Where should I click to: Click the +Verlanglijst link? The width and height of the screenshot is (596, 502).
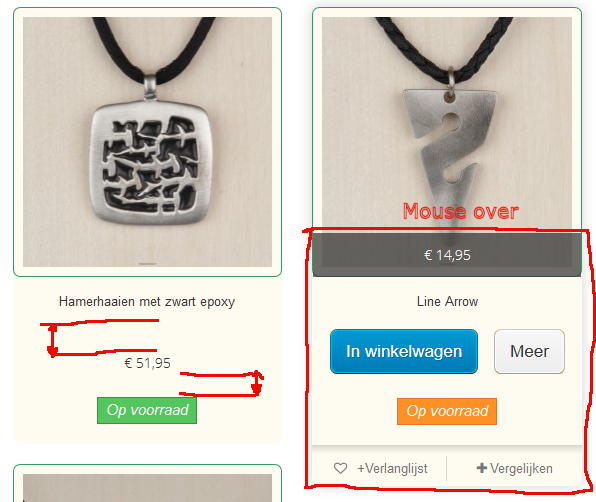[x=392, y=469]
